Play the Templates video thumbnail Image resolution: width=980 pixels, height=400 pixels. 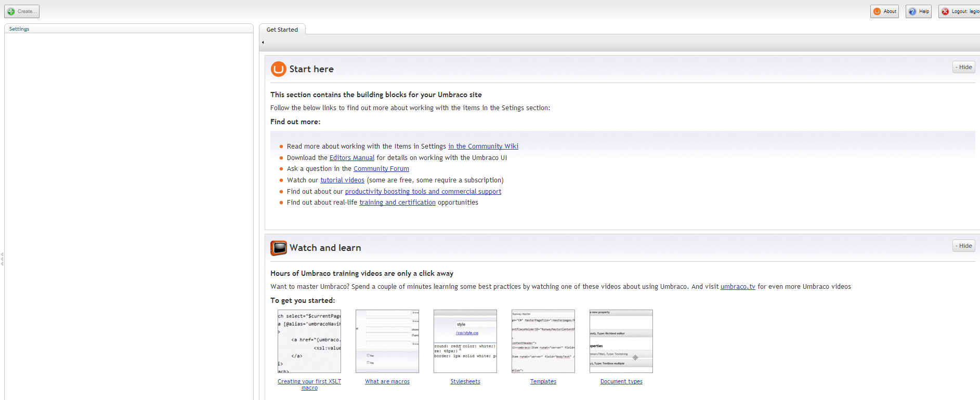(x=543, y=341)
